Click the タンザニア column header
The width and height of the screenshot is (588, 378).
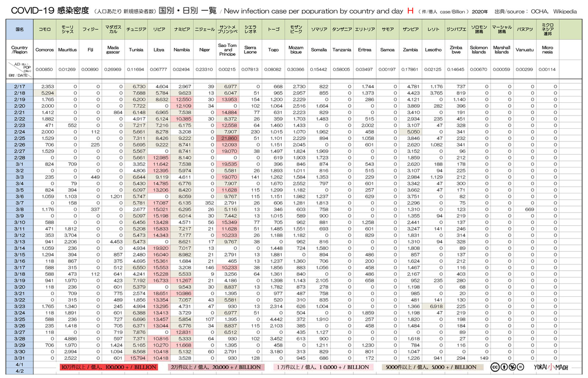click(x=342, y=30)
